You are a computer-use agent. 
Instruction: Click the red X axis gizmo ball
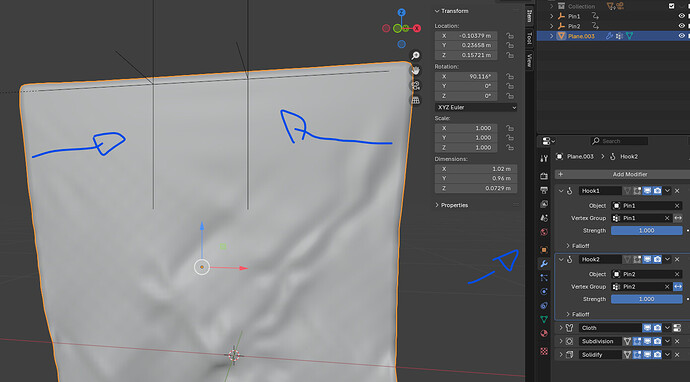pos(416,29)
